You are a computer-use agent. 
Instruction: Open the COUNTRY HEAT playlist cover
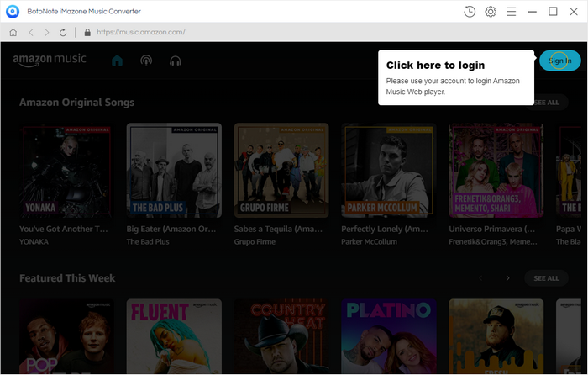click(281, 336)
